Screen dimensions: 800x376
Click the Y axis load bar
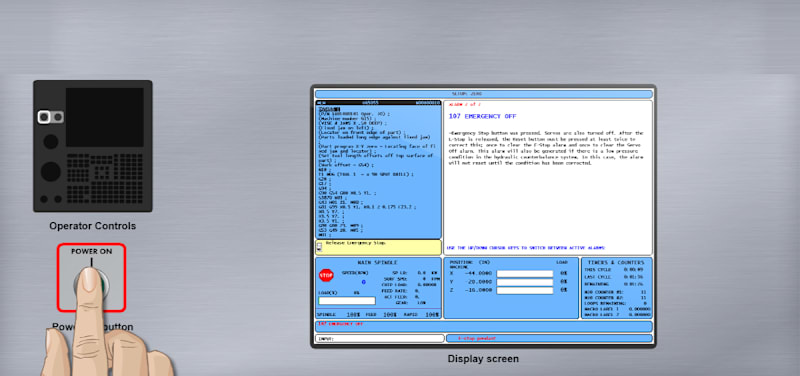524,282
